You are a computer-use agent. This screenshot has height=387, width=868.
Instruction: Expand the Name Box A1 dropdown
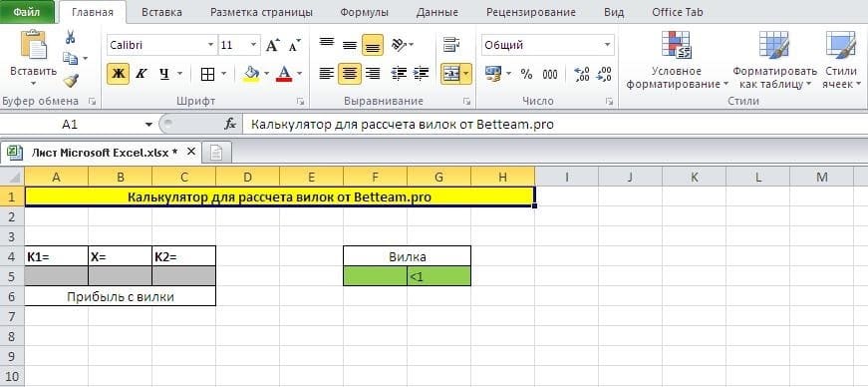pyautogui.click(x=148, y=125)
